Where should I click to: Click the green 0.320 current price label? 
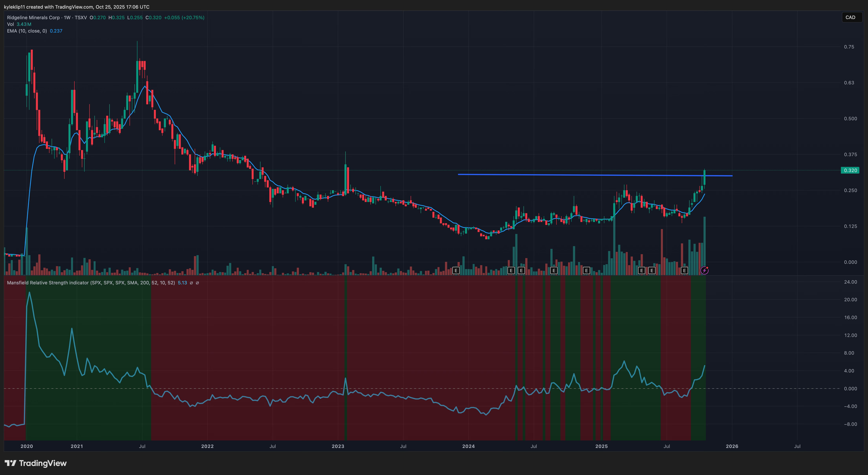pos(850,170)
